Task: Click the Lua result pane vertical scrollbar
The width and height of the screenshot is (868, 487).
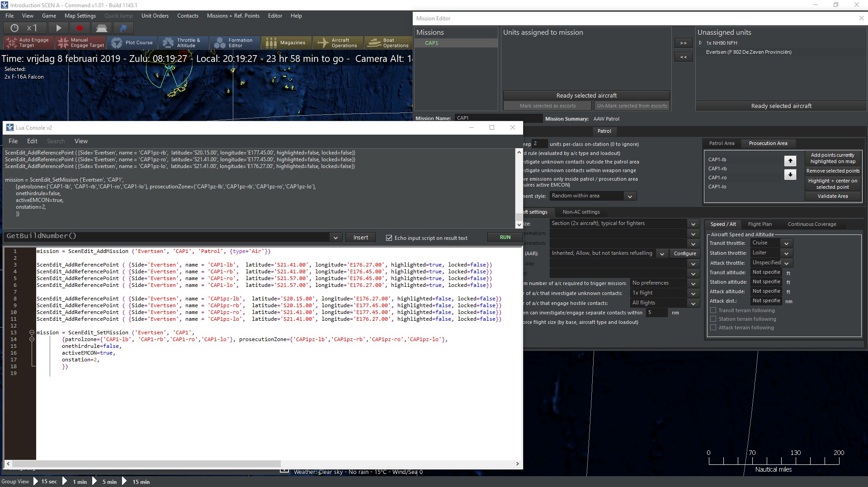Action: coord(519,188)
